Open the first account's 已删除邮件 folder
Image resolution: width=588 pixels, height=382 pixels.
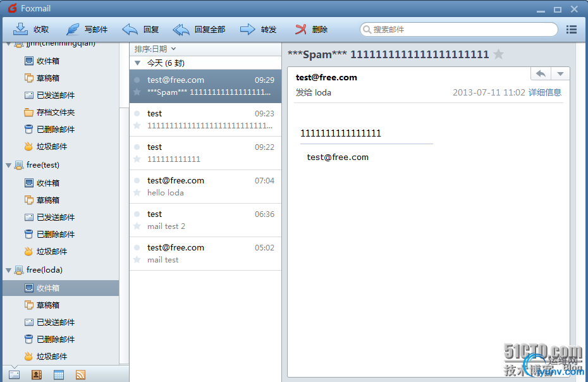(49, 130)
